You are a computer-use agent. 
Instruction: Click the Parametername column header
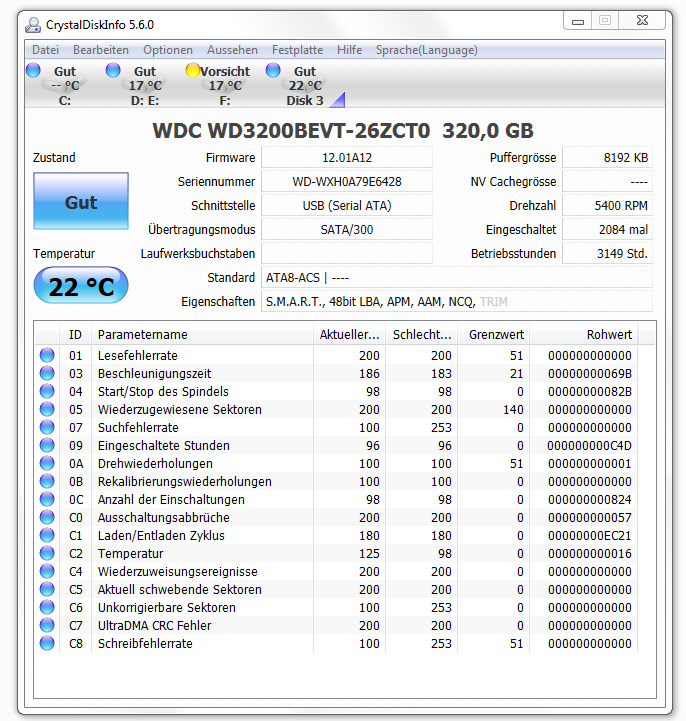(x=202, y=334)
